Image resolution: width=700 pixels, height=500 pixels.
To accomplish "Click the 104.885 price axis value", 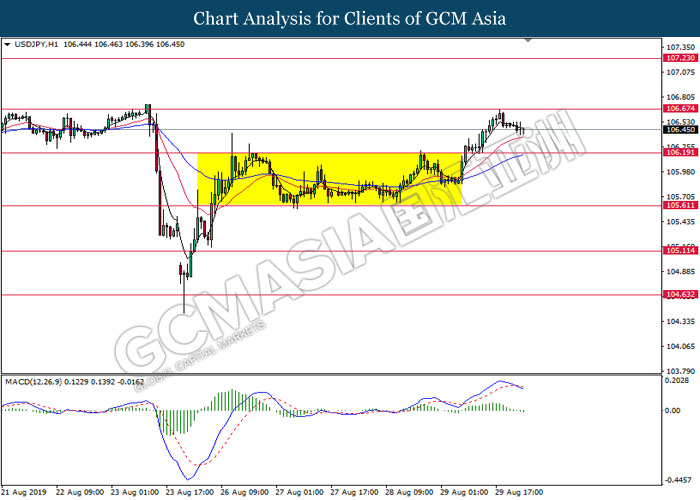I will tap(680, 271).
